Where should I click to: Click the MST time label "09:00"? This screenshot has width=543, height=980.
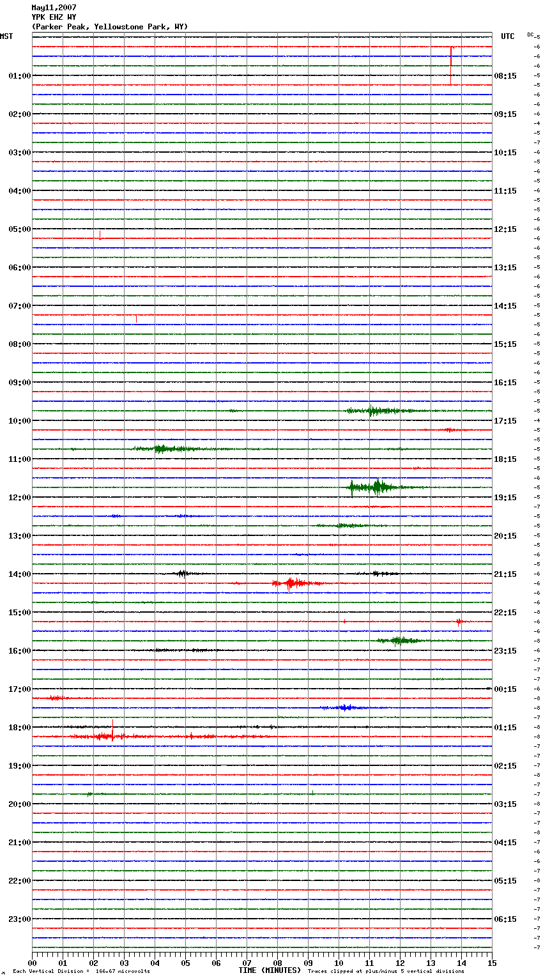click(x=19, y=383)
